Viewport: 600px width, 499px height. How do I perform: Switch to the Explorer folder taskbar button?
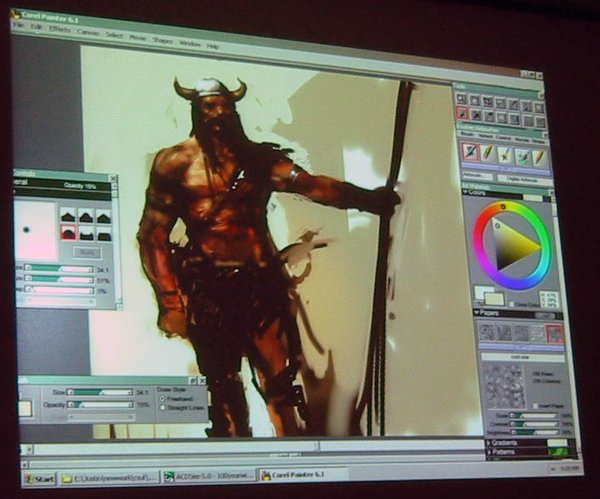pos(109,478)
